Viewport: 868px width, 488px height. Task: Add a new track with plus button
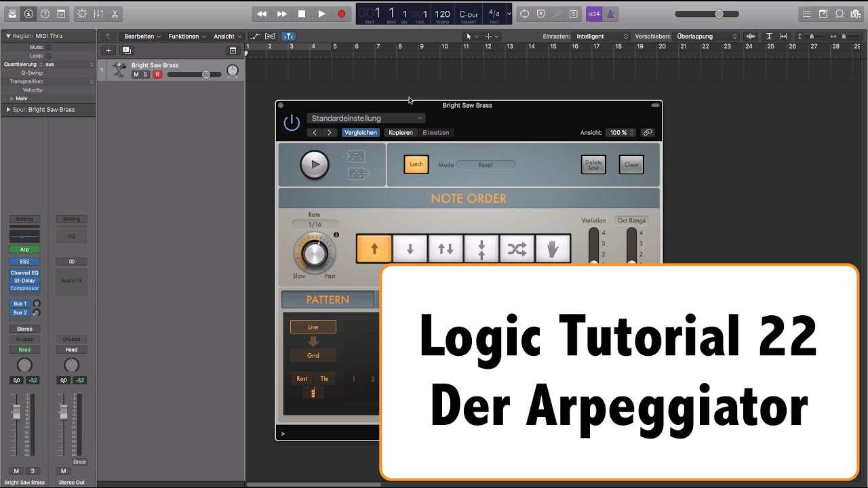click(x=108, y=50)
